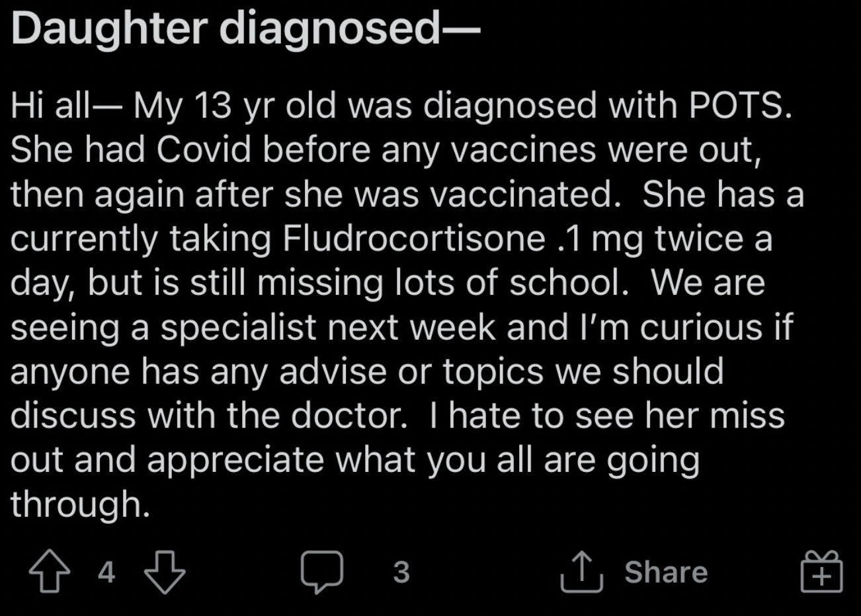Viewport: 861px width, 616px height.
Task: Click the vote count number 4
Action: pyautogui.click(x=106, y=572)
